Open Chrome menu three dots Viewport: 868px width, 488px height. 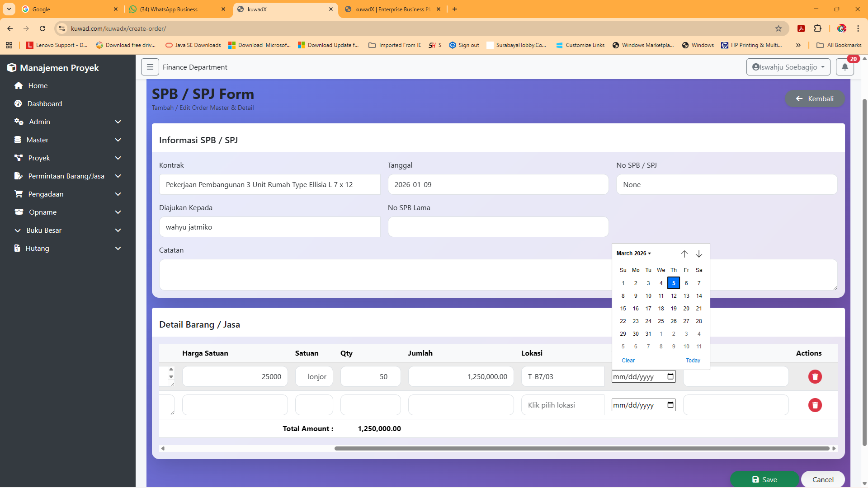click(858, 28)
